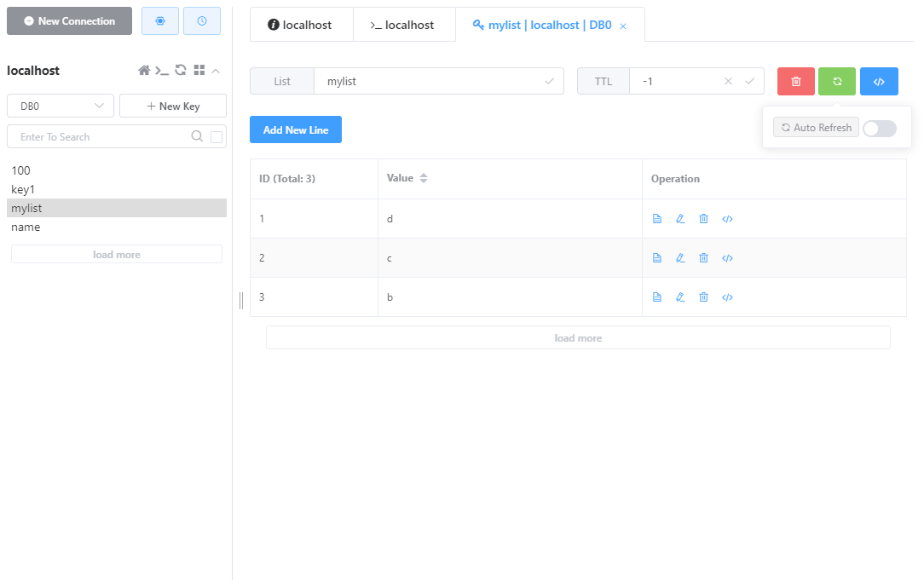Screen dimensions: 924x587
Task: View the detail of row with value d
Action: [657, 219]
